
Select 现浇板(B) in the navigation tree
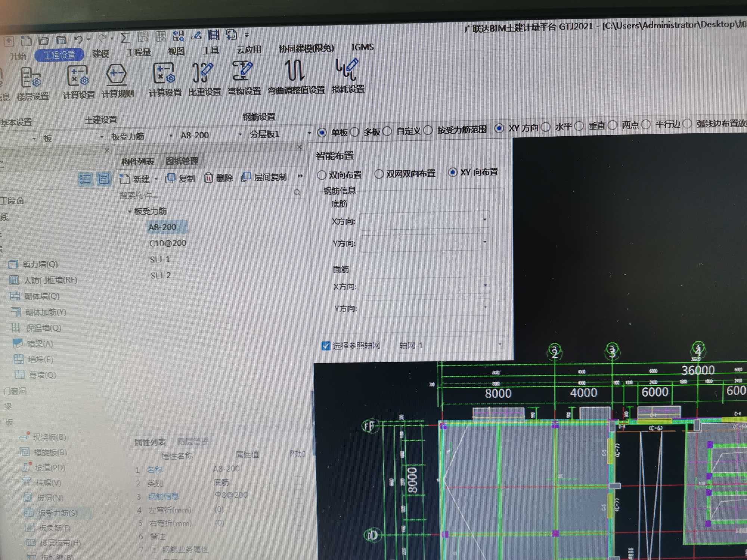tap(43, 437)
